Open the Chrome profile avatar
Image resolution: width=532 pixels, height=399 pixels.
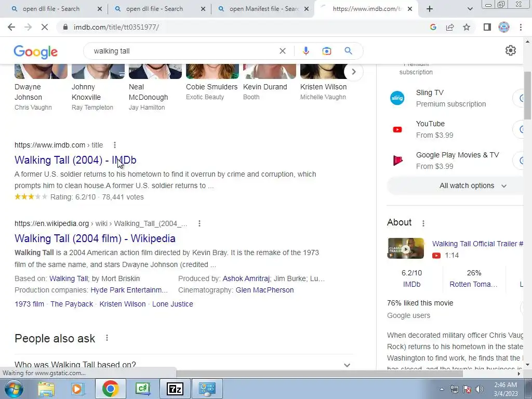504,27
